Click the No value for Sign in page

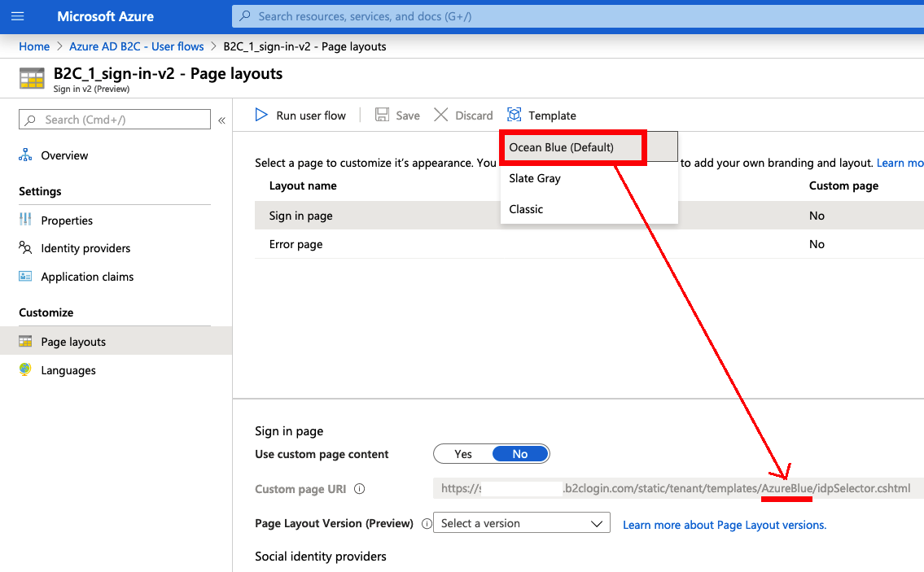[817, 216]
